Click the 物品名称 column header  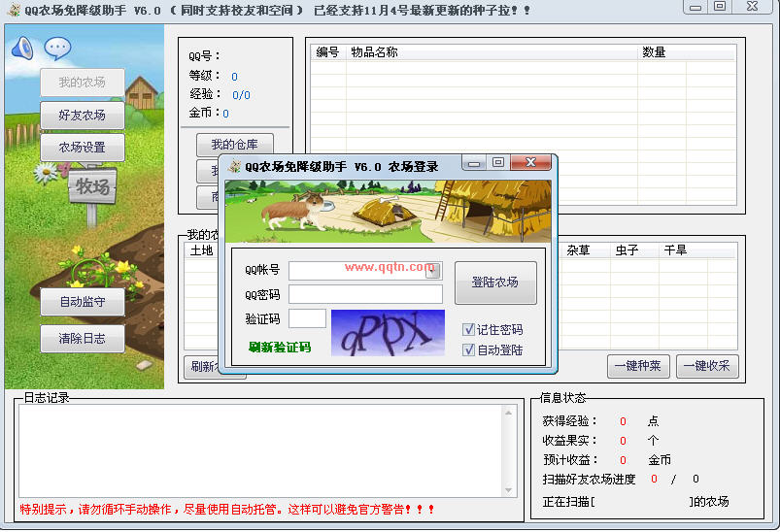(492, 52)
